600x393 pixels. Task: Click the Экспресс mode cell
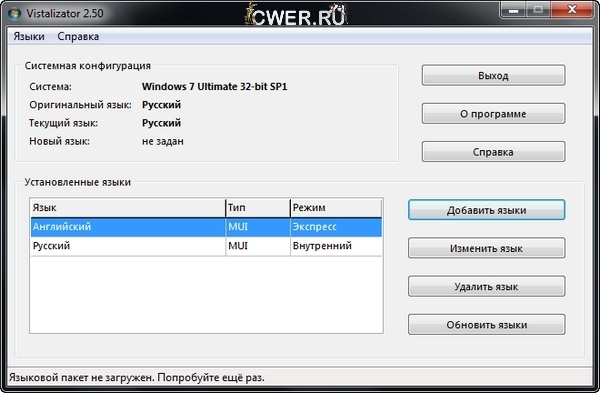[x=336, y=227]
